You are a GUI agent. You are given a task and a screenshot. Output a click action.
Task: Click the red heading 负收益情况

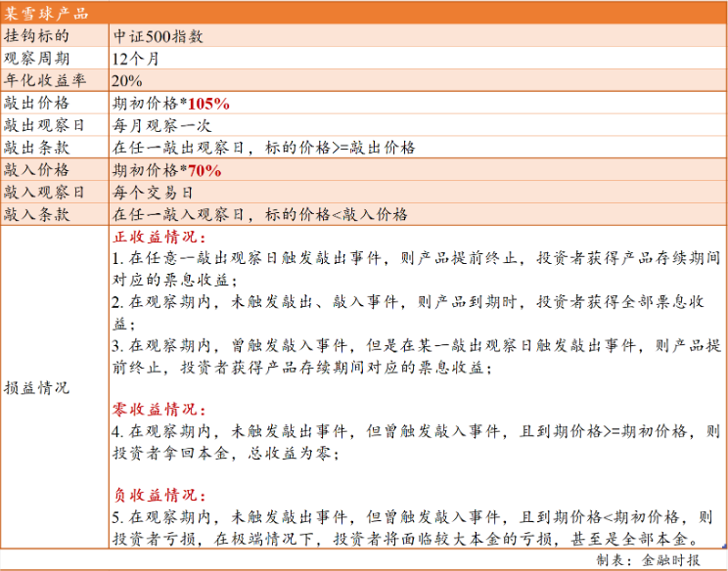159,495
